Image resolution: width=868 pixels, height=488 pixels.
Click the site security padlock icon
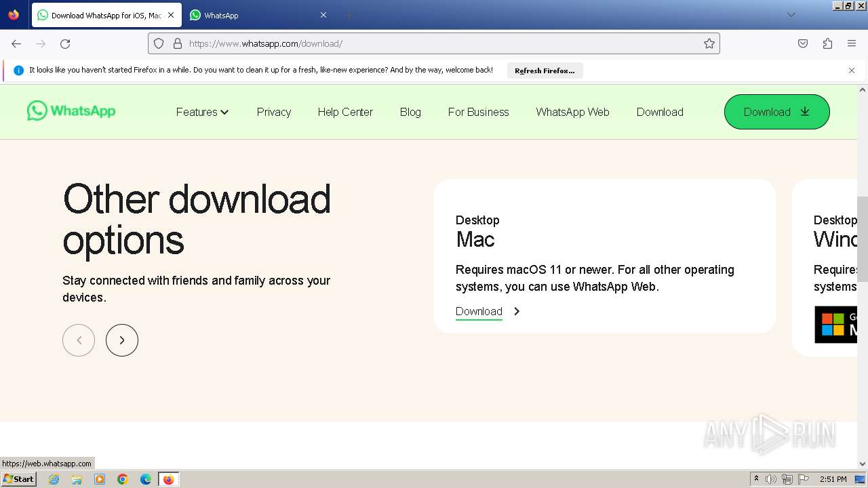(178, 43)
